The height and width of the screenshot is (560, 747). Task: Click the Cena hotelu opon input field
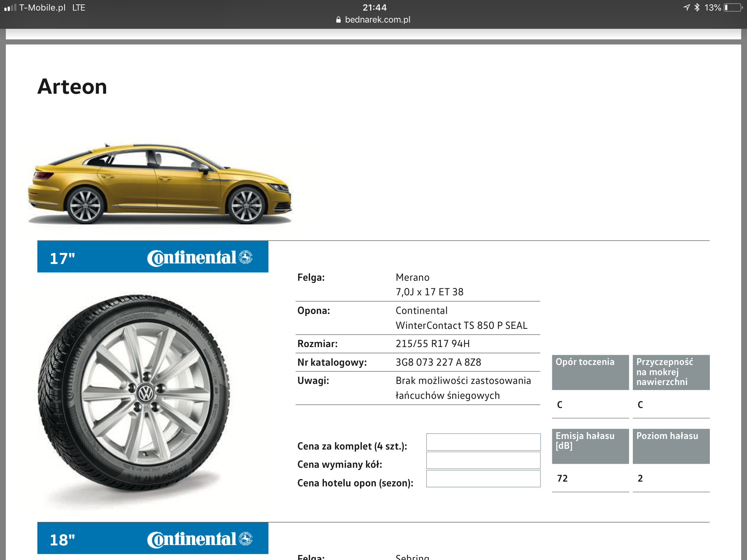tap(483, 478)
